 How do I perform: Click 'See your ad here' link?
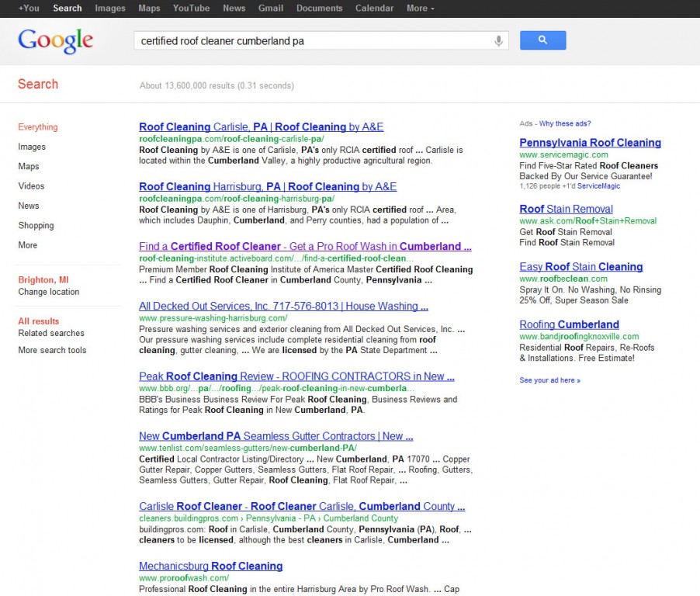[549, 380]
